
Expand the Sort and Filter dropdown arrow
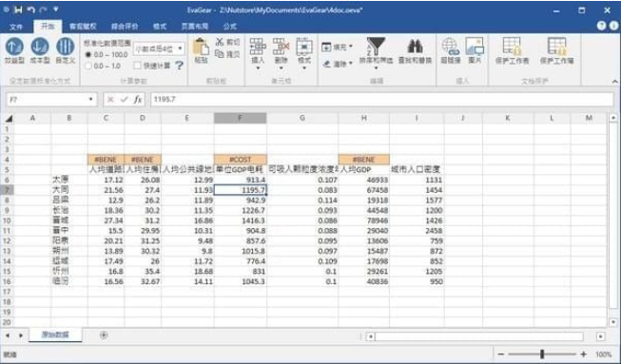tap(376, 68)
